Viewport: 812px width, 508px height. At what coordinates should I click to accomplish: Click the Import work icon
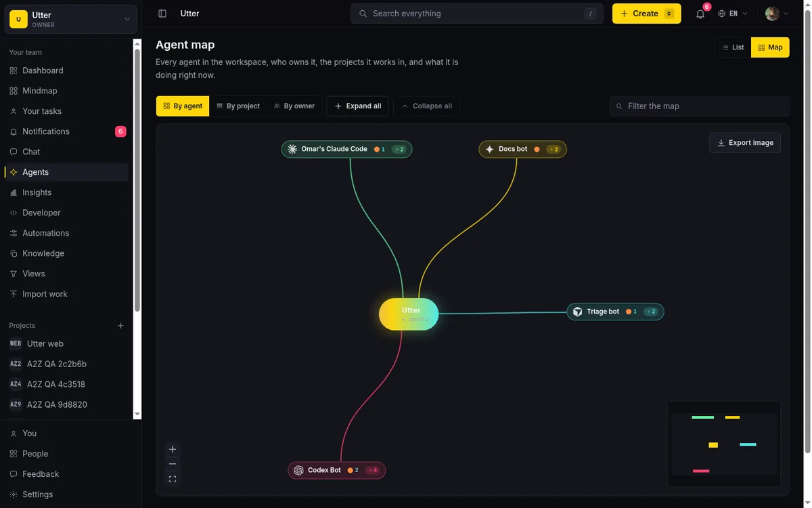pyautogui.click(x=14, y=294)
